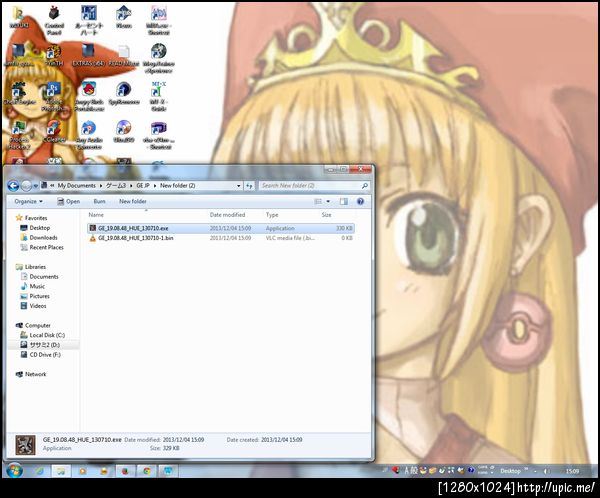Select GE_19.08.48_HUE_130710.exe file icon
This screenshot has height=498, width=600.
coord(93,228)
